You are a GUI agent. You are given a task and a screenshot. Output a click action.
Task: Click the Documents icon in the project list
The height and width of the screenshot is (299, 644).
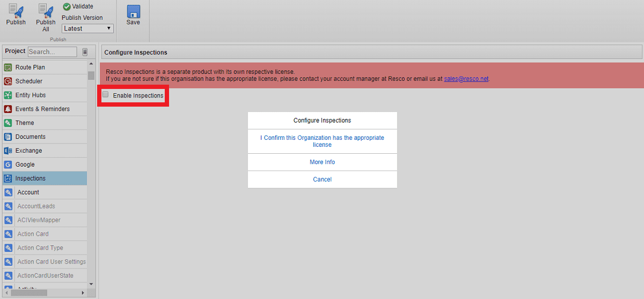pos(8,137)
